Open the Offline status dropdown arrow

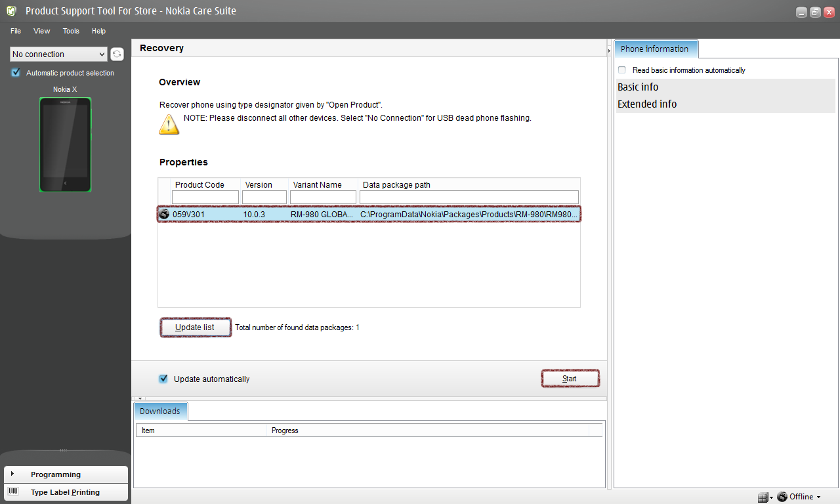pos(818,497)
